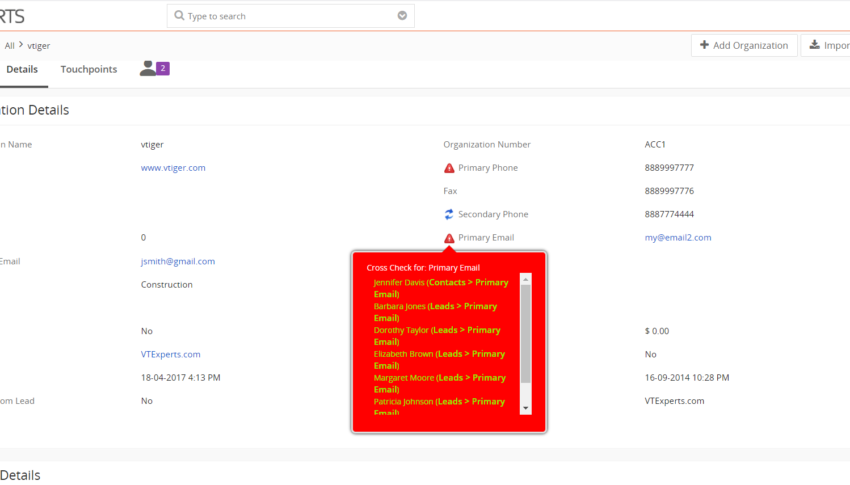The height and width of the screenshot is (485, 850).
Task: Go to All organizations breadcrumb
Action: coord(10,46)
